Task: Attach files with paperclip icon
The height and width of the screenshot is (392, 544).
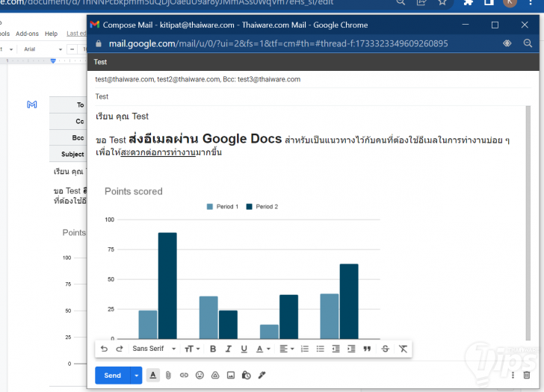Action: (x=168, y=375)
